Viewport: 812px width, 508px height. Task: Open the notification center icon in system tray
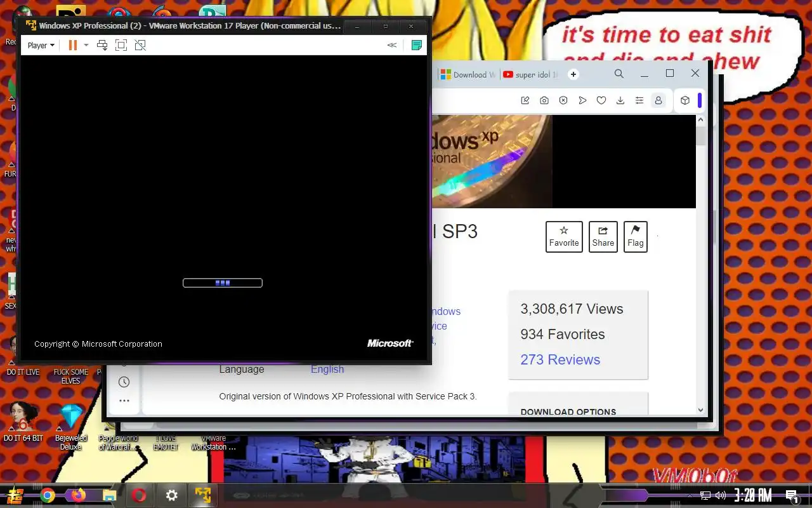pyautogui.click(x=792, y=496)
